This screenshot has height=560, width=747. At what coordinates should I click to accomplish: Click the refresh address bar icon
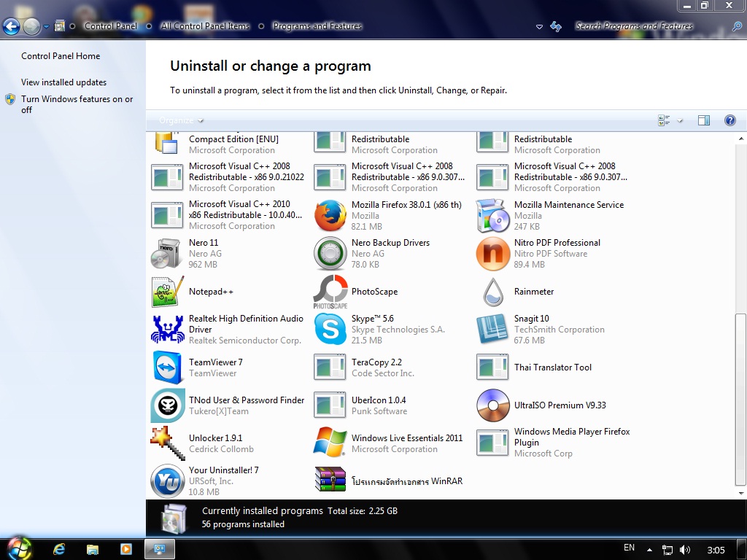click(556, 26)
